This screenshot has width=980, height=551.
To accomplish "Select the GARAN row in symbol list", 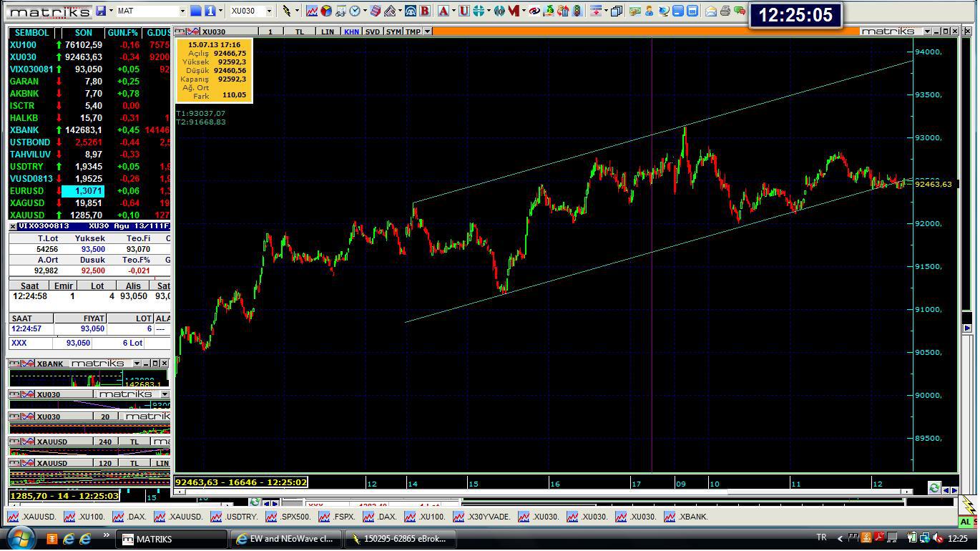I will [x=24, y=82].
